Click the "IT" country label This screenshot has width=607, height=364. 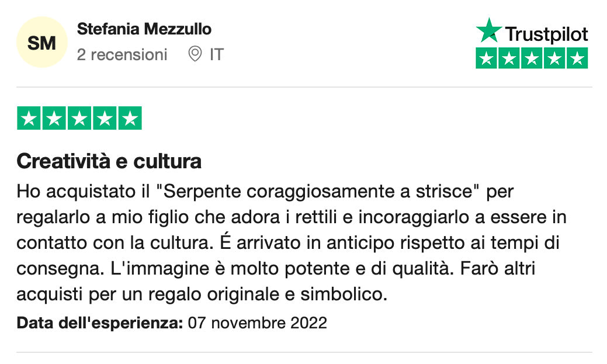217,54
